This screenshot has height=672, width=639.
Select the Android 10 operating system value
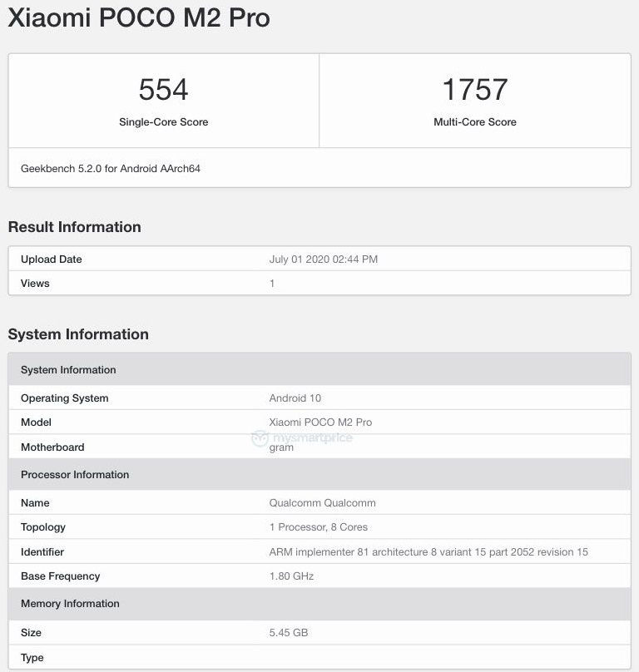click(295, 398)
